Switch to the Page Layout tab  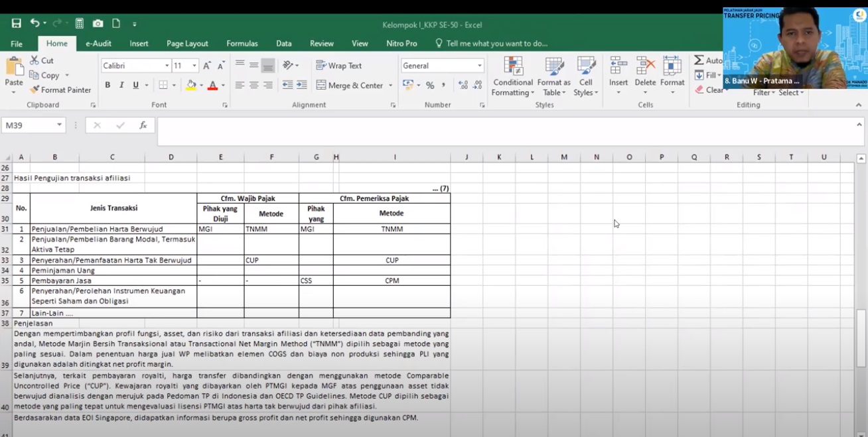coord(187,44)
